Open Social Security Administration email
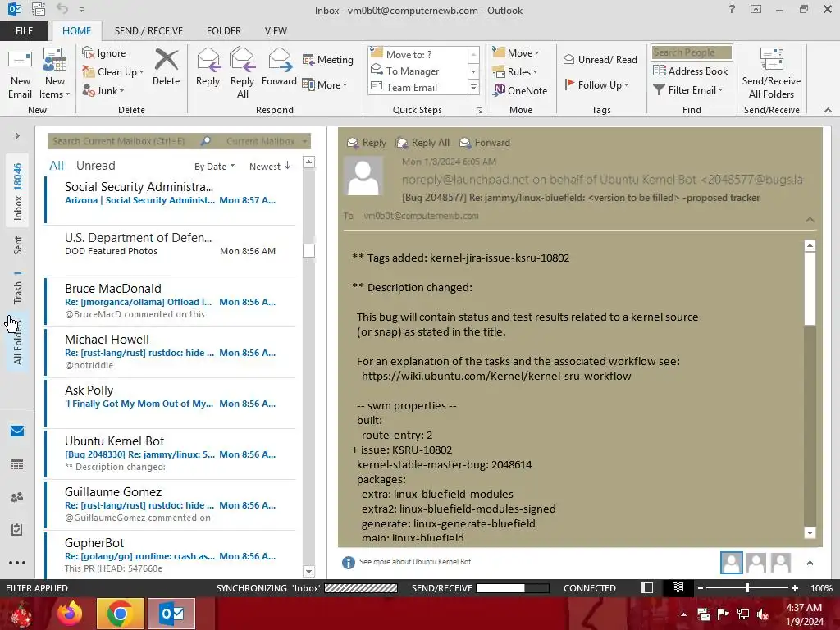This screenshot has width=840, height=630. [171, 199]
